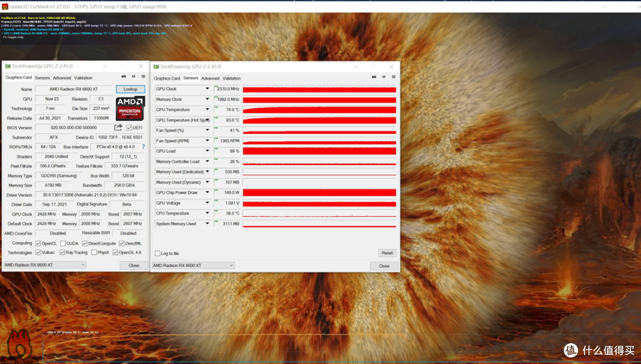Open the Memory Clock sensor dropdown
The image size is (641, 364).
click(x=207, y=99)
